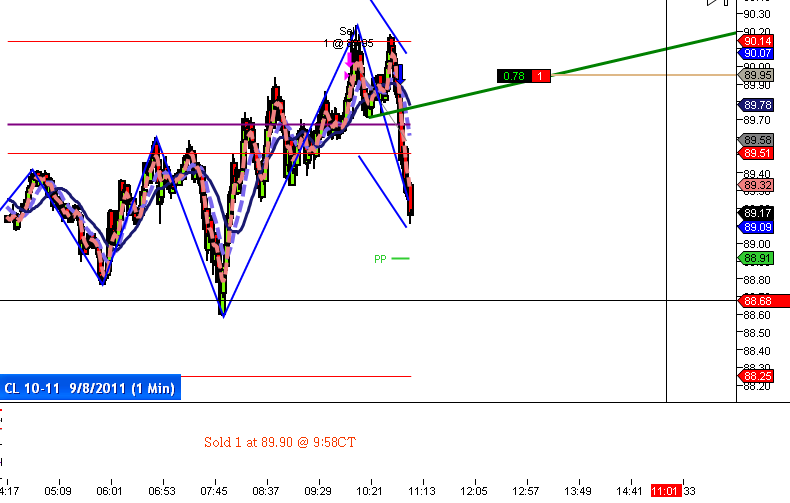Click the red quantity 1 box on position marker
790x503 pixels.
click(x=540, y=76)
